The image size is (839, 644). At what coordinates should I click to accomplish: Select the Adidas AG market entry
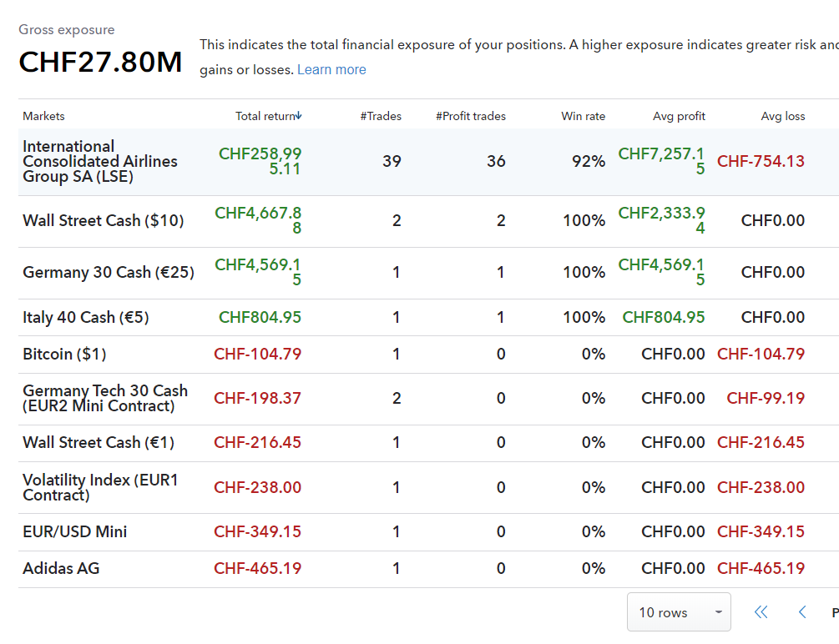[x=61, y=568]
